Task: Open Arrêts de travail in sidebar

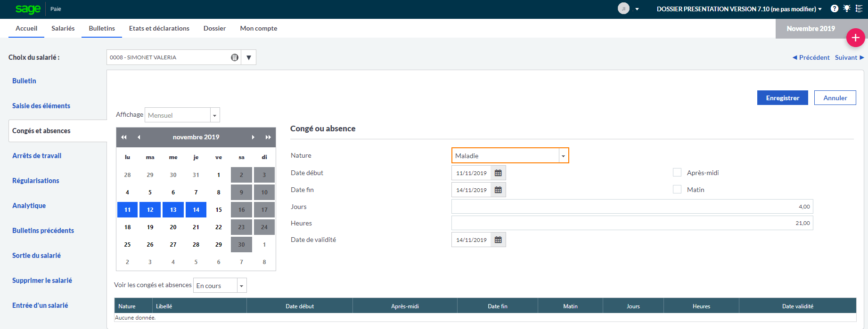Action: coord(37,156)
